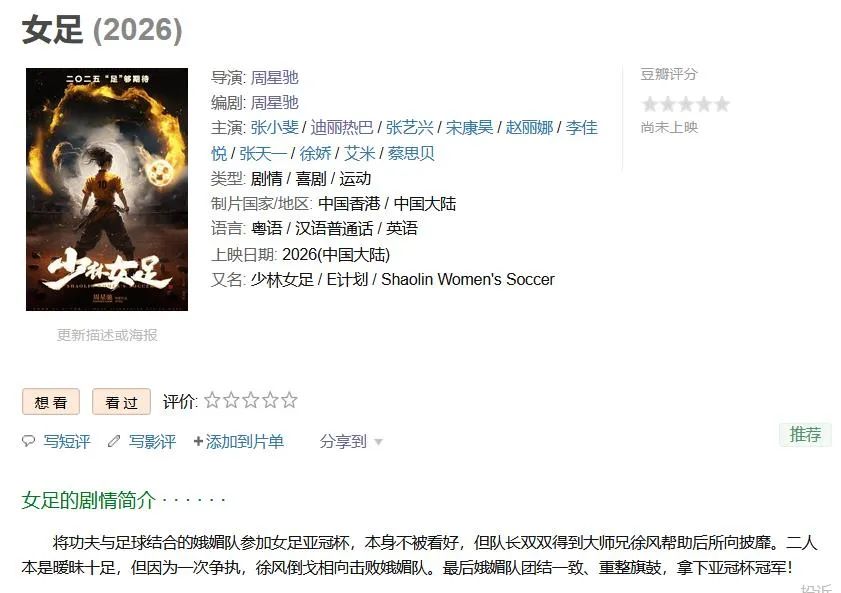Click the green 推荐 button

805,434
